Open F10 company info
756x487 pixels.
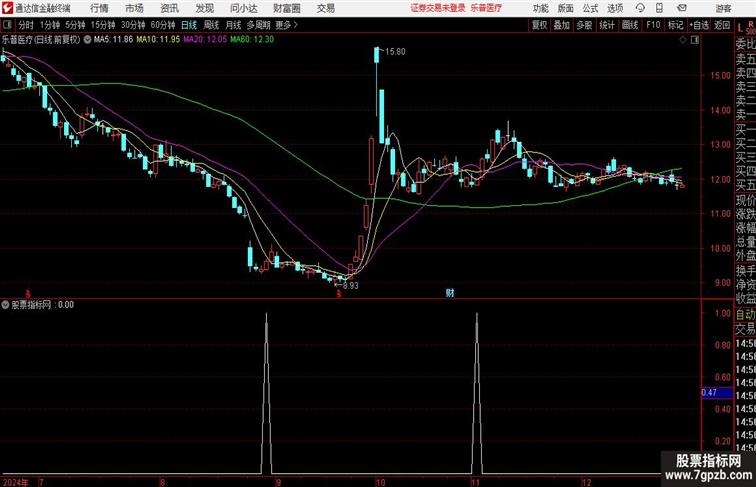click(653, 25)
